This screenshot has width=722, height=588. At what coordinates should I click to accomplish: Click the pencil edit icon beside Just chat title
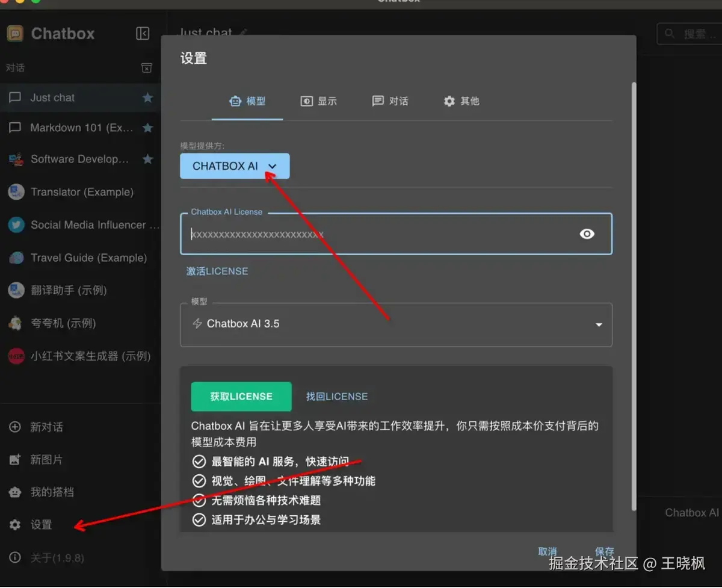pos(243,32)
